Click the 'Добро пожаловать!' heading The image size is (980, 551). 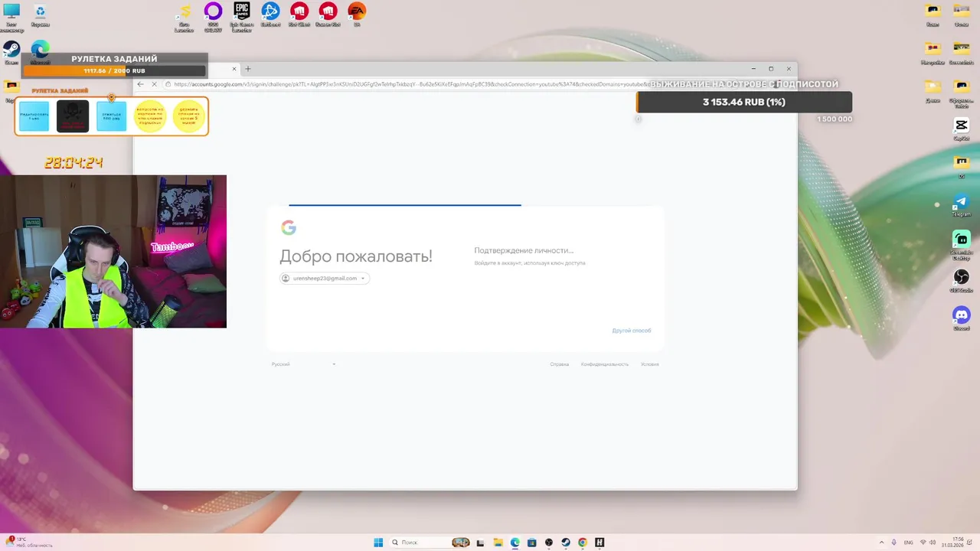pos(356,256)
